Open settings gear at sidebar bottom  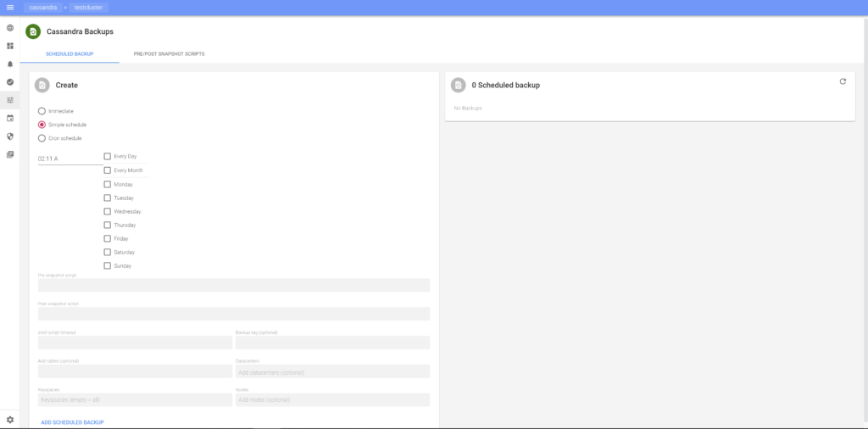[10, 421]
